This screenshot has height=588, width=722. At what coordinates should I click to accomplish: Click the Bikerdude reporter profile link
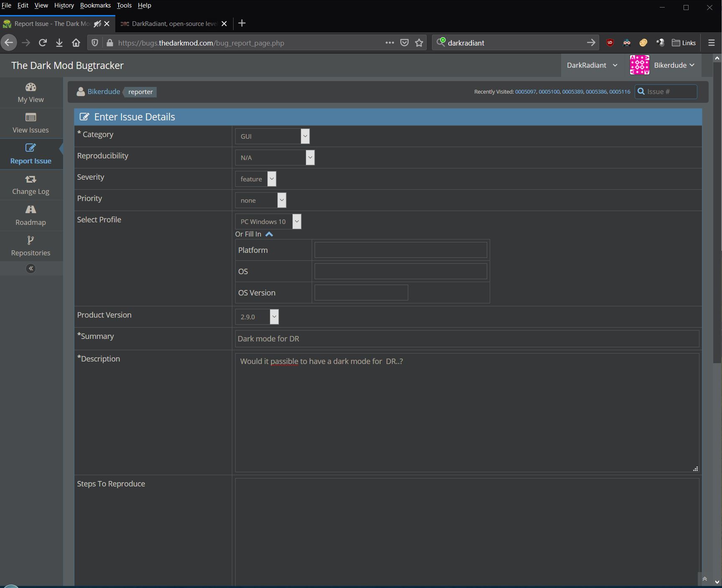tap(104, 92)
